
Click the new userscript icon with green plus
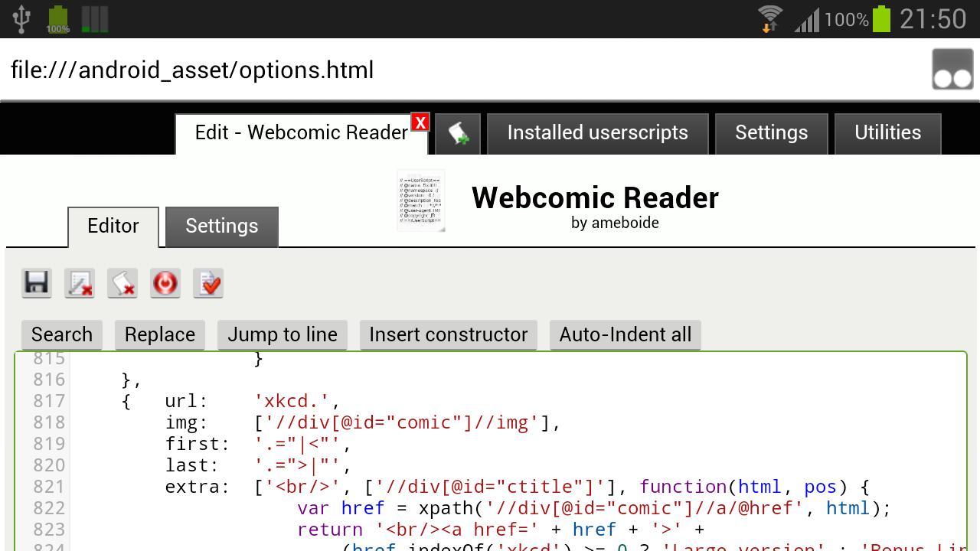[x=458, y=134]
